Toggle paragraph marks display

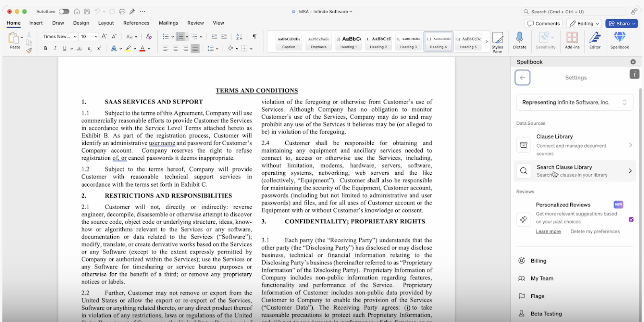(x=254, y=36)
